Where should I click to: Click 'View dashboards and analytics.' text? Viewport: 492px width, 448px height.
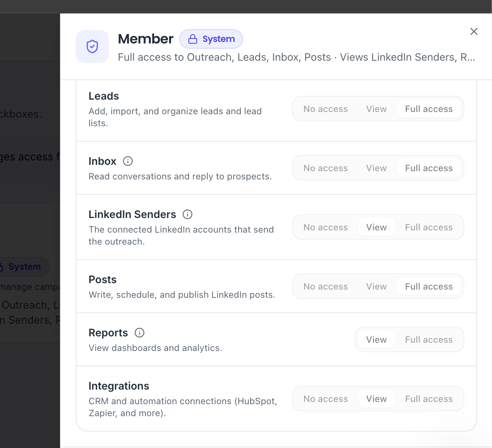[x=155, y=348]
